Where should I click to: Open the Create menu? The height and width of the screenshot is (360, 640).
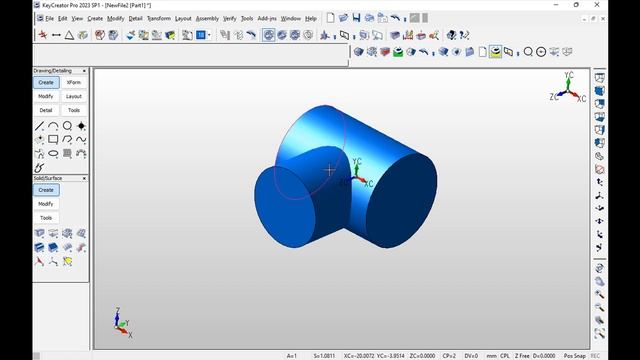(x=95, y=18)
